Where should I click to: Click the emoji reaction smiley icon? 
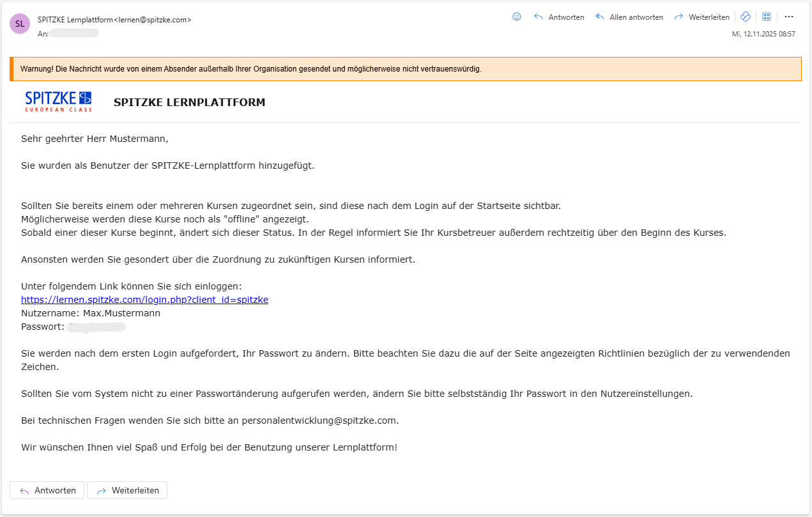517,17
